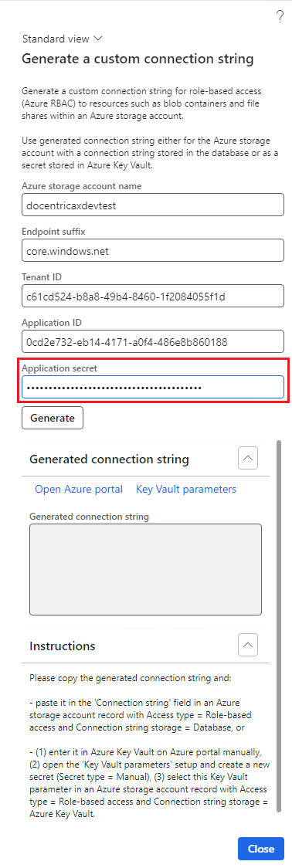Open the Key Vault parameters link

point(186,489)
